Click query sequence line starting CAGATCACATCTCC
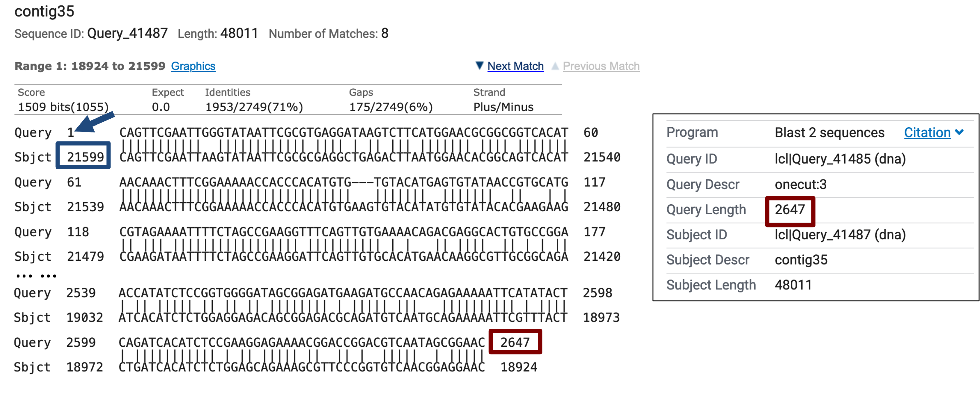The height and width of the screenshot is (394, 980). pyautogui.click(x=302, y=342)
